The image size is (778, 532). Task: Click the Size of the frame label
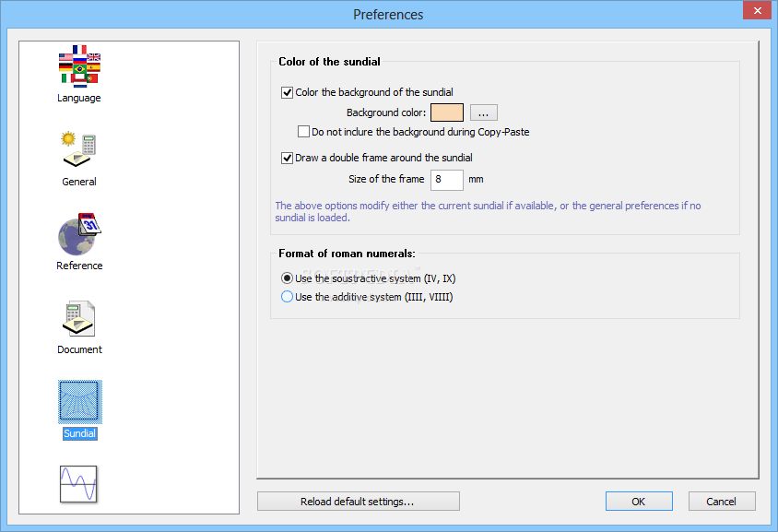[386, 179]
